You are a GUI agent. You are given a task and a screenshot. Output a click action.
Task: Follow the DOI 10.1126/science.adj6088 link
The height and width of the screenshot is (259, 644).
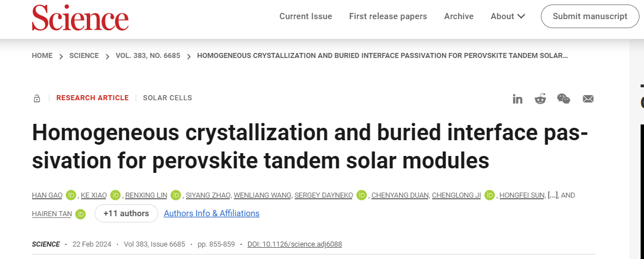tap(295, 244)
